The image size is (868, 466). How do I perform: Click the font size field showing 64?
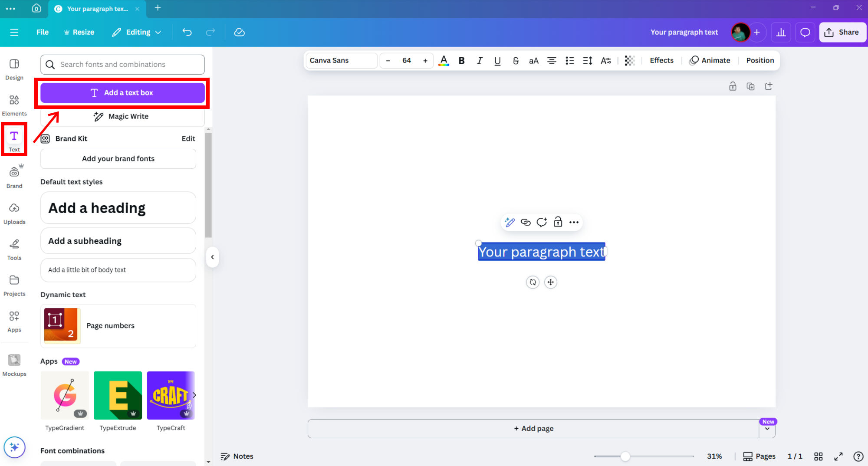tap(407, 61)
